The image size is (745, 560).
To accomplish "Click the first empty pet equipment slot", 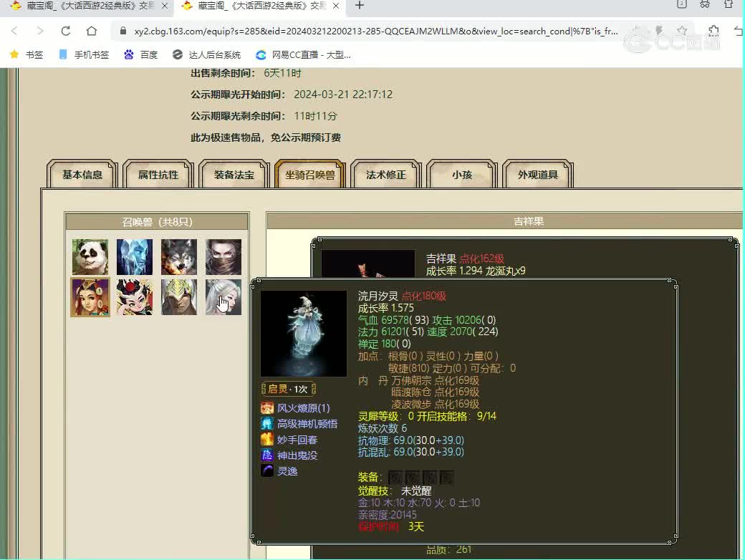I will click(395, 478).
